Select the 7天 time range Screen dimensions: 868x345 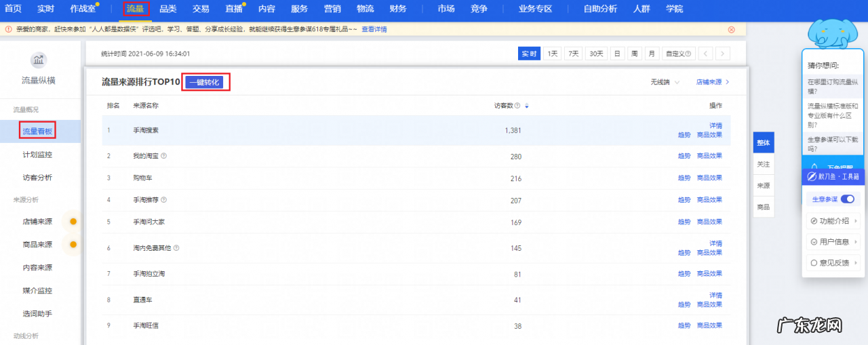point(574,54)
